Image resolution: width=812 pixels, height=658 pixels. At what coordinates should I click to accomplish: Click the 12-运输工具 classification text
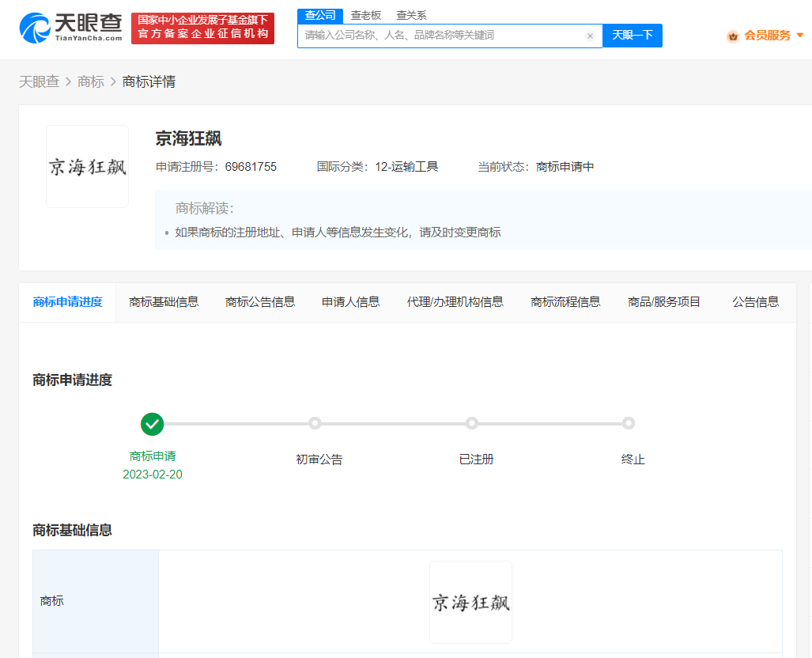(x=406, y=167)
